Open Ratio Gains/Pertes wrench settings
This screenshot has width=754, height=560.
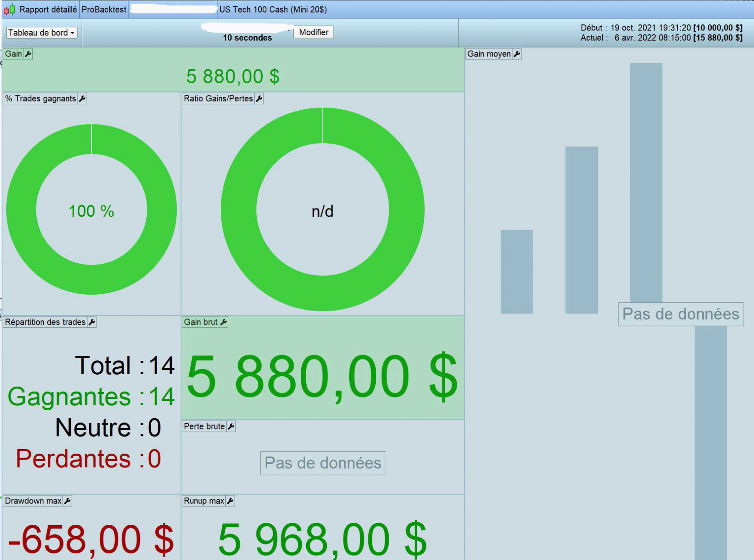click(x=259, y=99)
